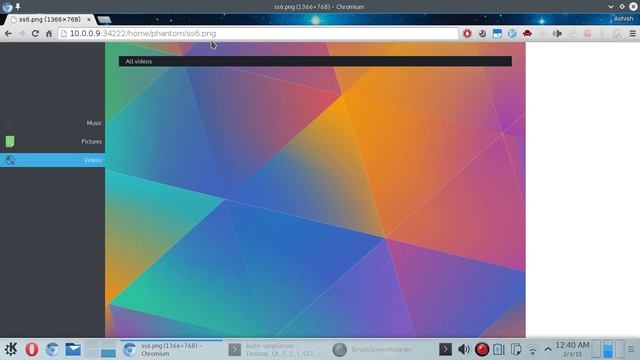Open the home page via house icon
Image resolution: width=640 pixels, height=360 pixels.
pyautogui.click(x=49, y=33)
